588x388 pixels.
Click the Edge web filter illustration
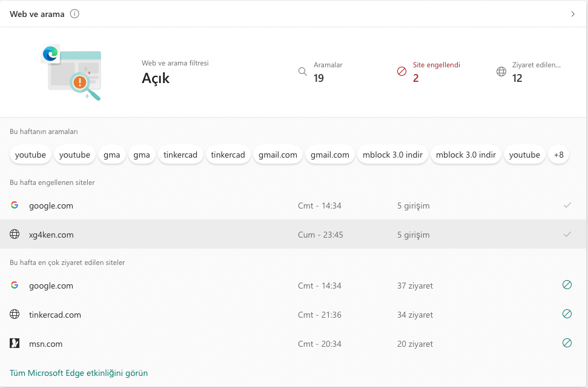pos(72,72)
